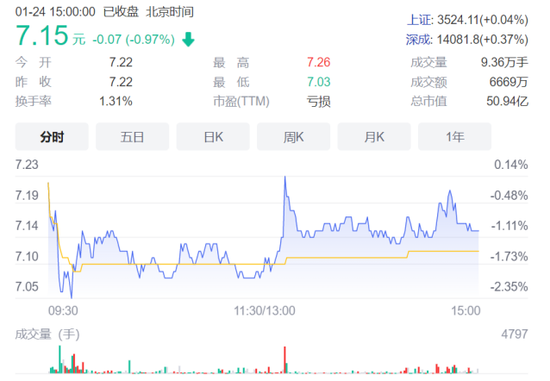Click the 09:30 time axis label
The width and height of the screenshot is (550, 381).
pos(63,310)
